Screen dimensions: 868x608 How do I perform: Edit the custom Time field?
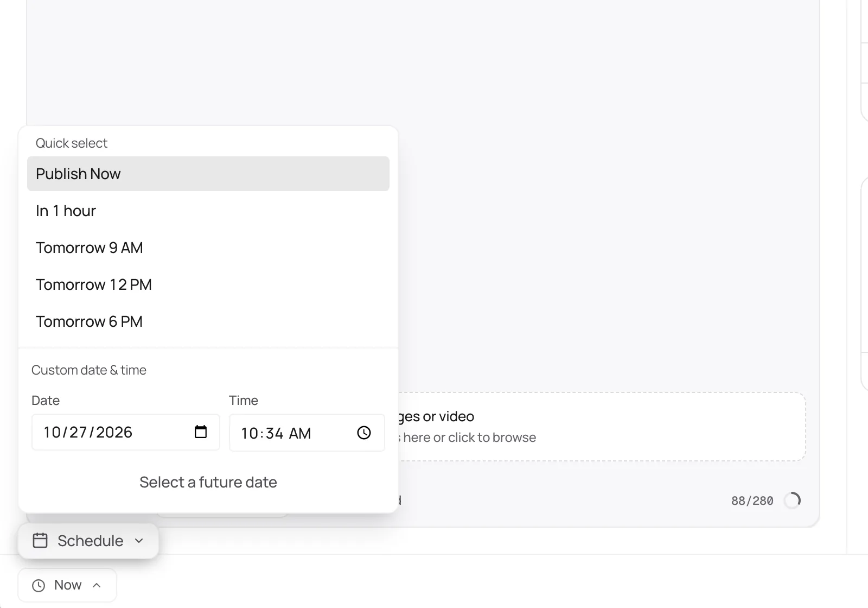(307, 433)
